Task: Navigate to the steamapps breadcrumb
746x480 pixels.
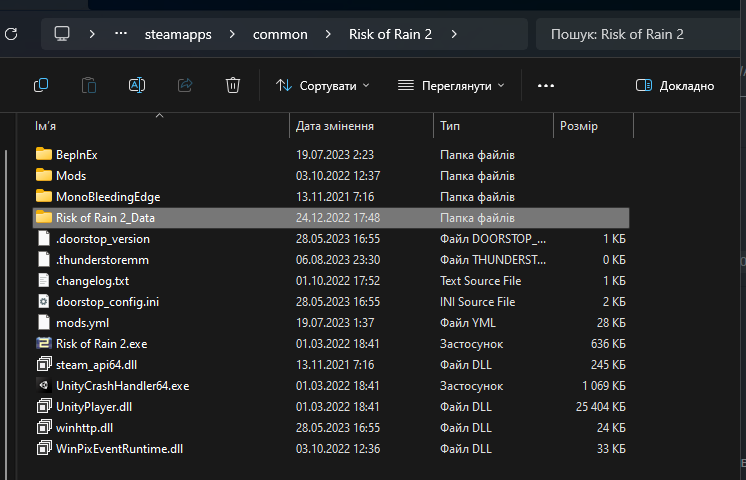Action: click(178, 34)
